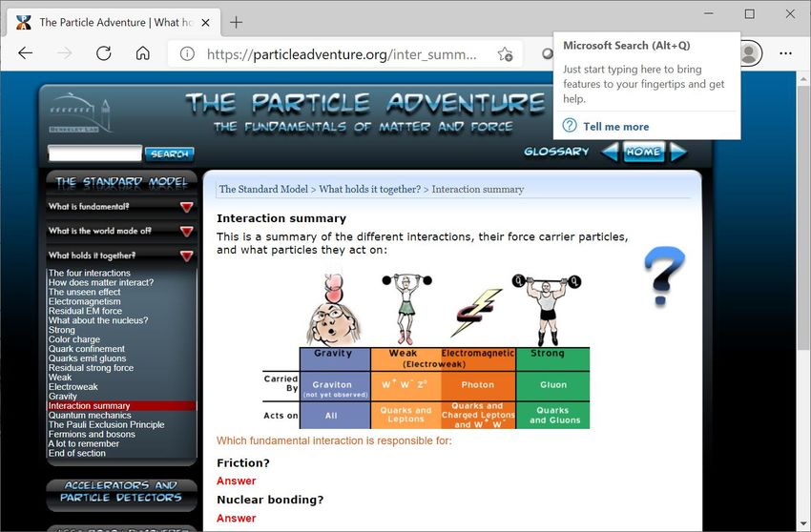This screenshot has height=532, width=811.
Task: Add this page to favorites
Action: point(505,53)
